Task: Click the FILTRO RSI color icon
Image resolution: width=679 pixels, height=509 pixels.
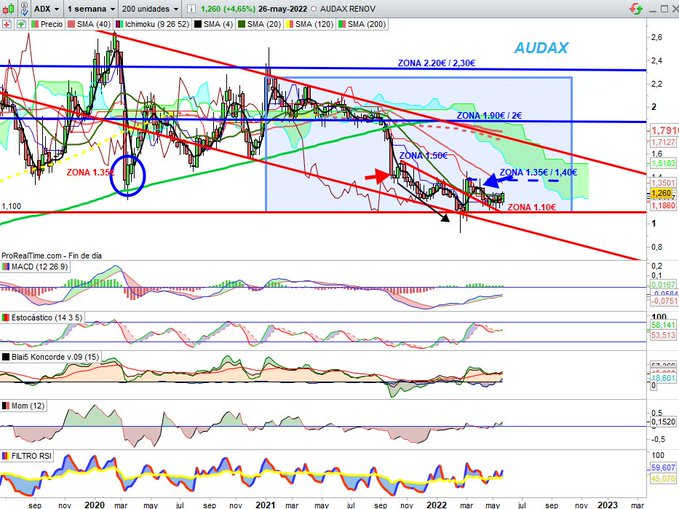Action: 6,456
